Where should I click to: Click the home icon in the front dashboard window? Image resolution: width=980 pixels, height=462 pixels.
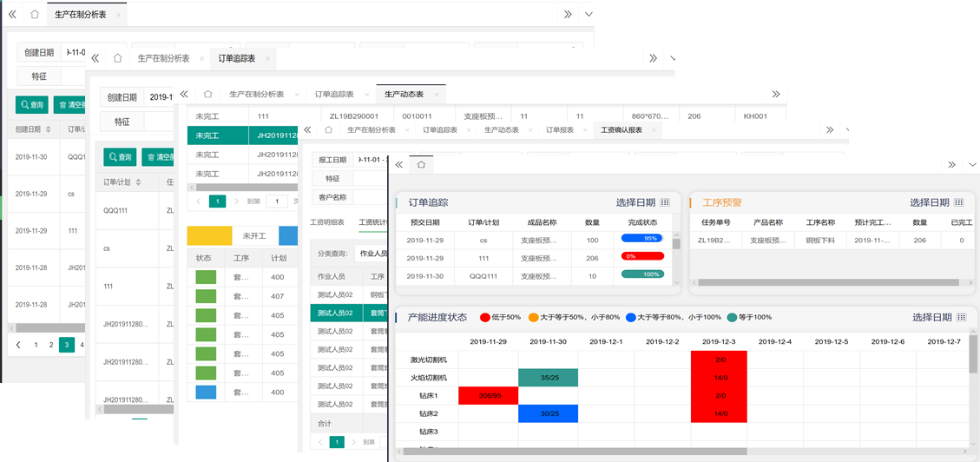pyautogui.click(x=421, y=164)
